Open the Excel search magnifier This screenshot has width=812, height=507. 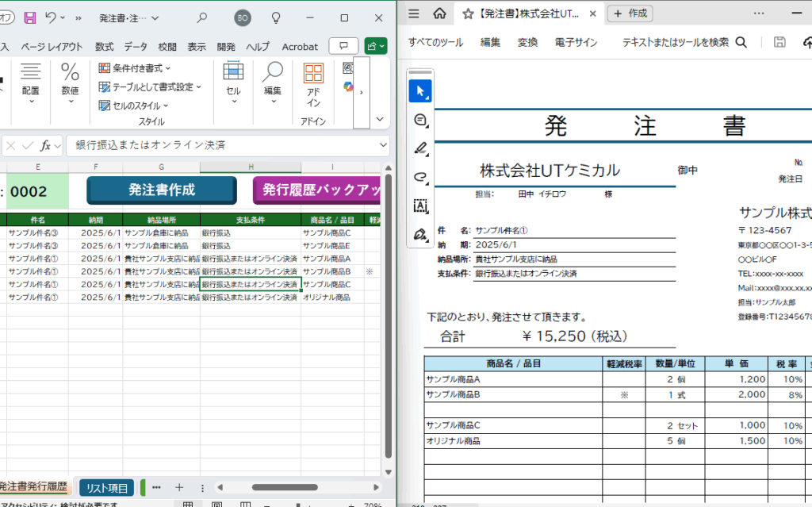[x=202, y=17]
